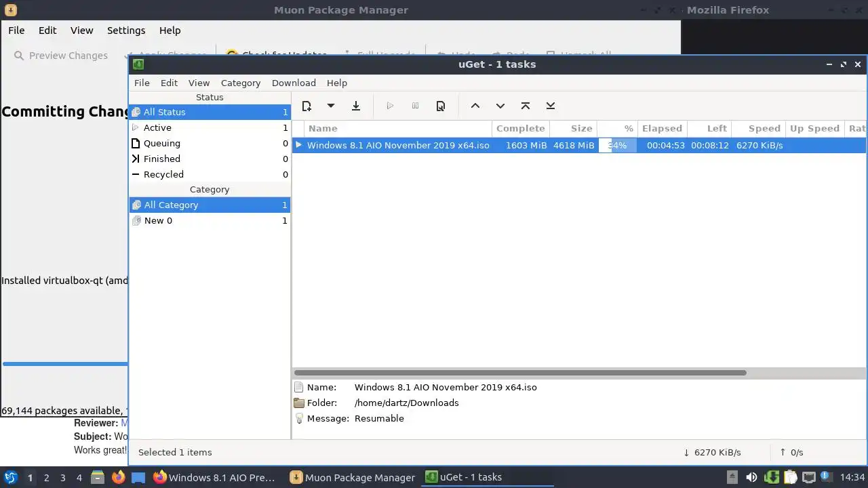Select New 0 category
868x488 pixels.
pos(210,220)
